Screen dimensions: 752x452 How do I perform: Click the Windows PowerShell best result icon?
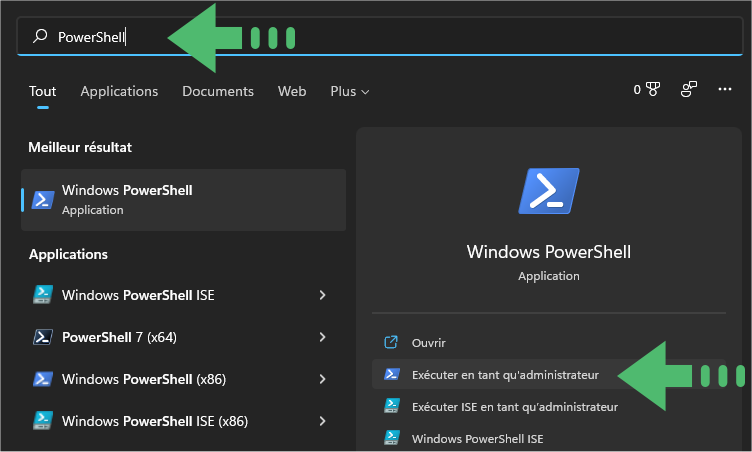coord(43,200)
